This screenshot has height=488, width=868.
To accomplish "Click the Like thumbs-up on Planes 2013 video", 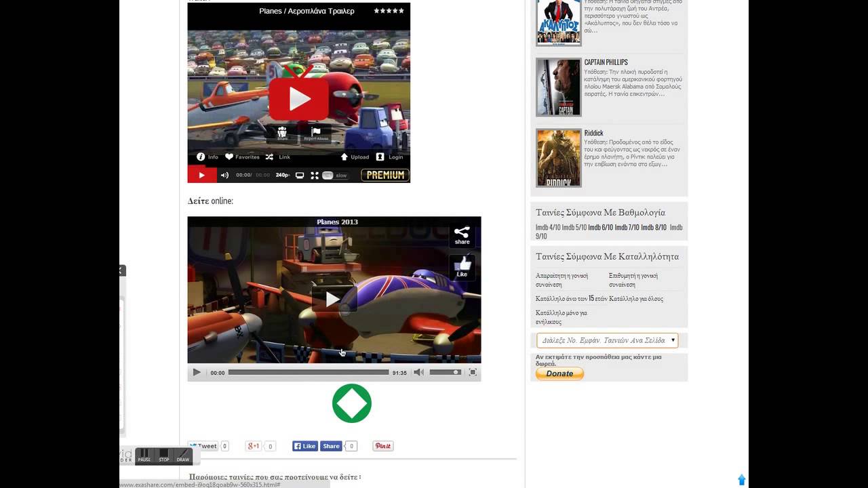I will click(x=462, y=266).
